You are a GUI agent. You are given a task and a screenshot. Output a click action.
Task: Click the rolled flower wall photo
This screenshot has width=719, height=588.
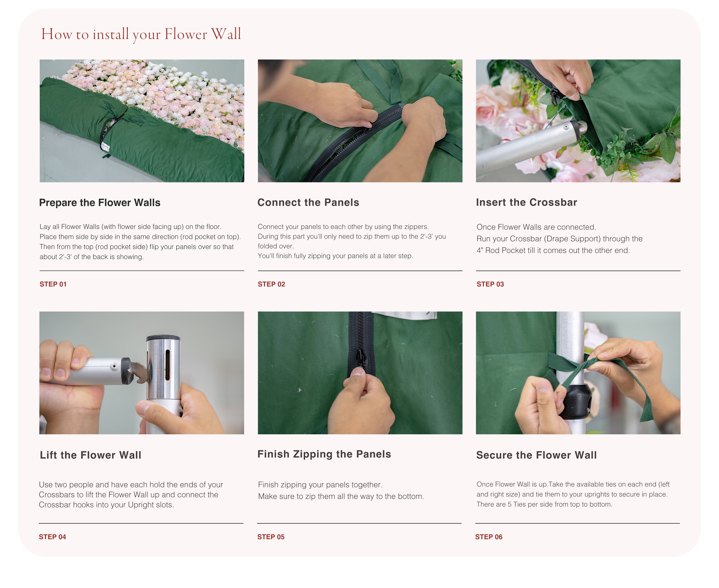pos(142,121)
